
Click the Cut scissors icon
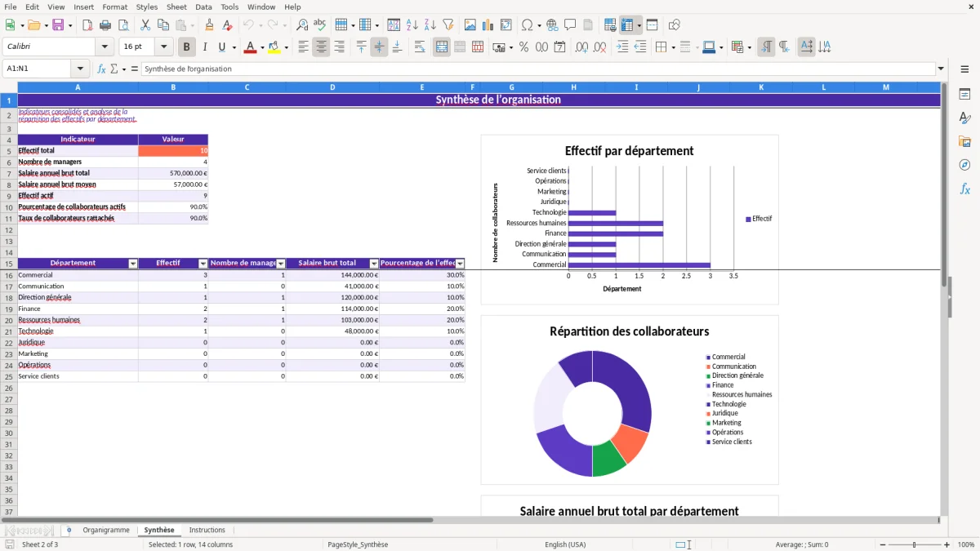(x=145, y=25)
